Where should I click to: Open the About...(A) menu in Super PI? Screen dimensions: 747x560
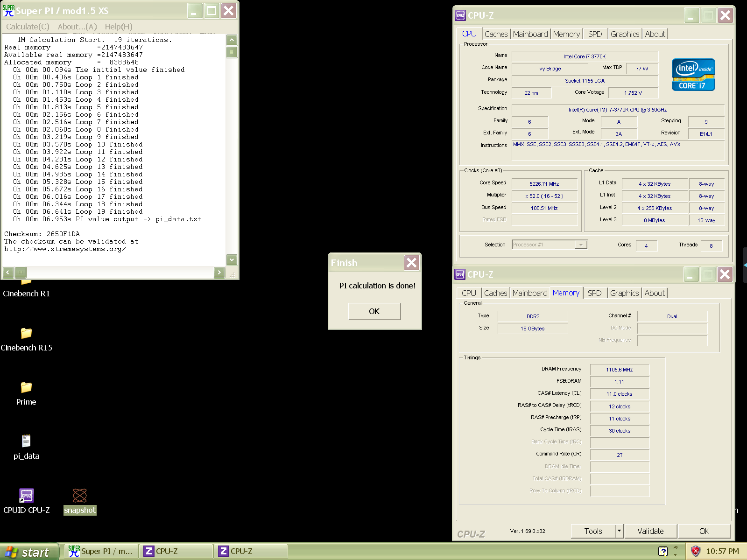tap(78, 27)
